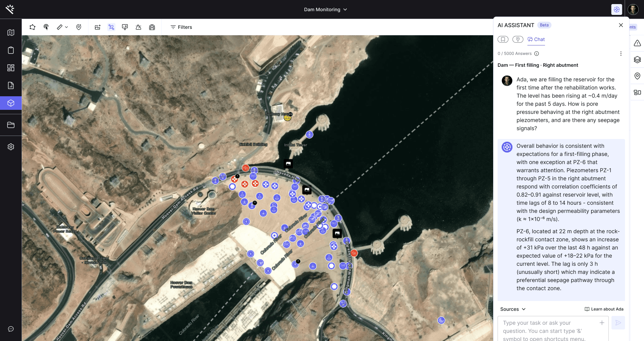Open the three-dot chat options menu

tap(621, 54)
